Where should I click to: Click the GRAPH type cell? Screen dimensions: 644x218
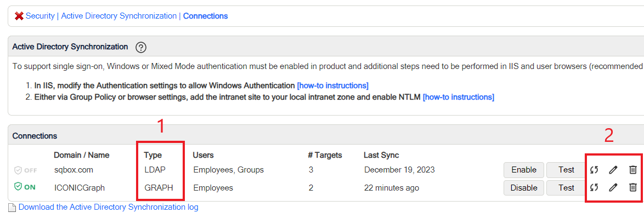[159, 188]
